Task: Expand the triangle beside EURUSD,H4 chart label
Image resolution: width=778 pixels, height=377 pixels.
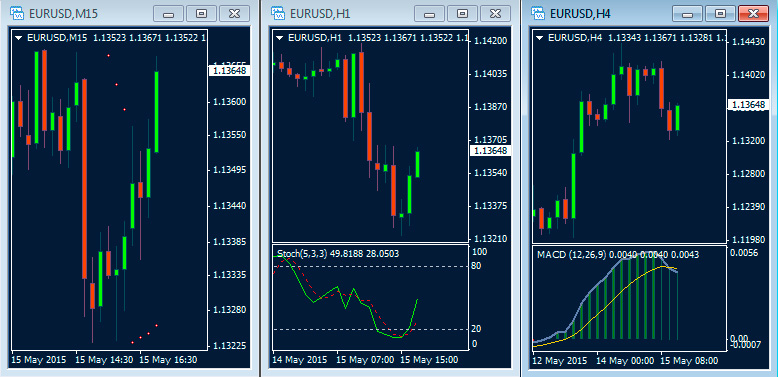Action: [539, 37]
